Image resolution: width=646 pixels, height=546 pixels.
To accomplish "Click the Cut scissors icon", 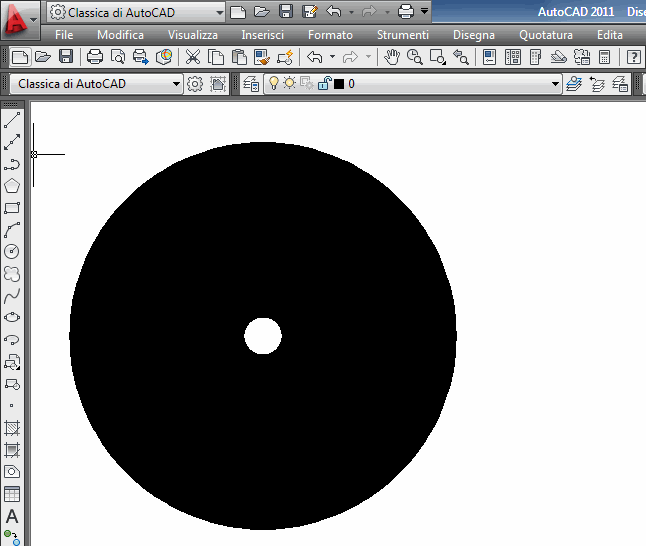I will pyautogui.click(x=192, y=57).
